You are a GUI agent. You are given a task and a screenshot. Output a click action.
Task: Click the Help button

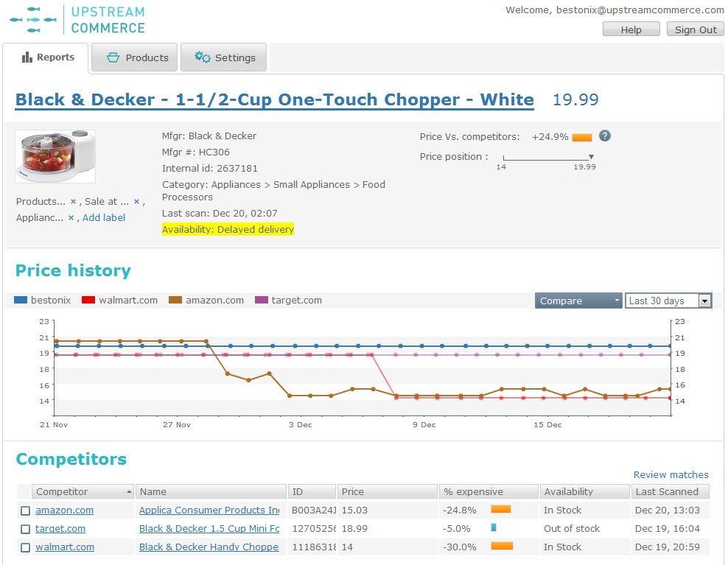tap(631, 29)
